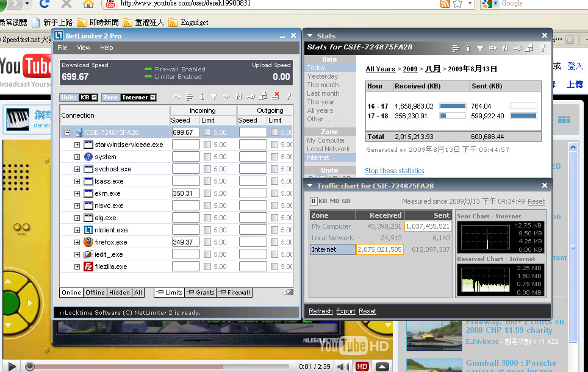Click the firefox.exe process icon
The width and height of the screenshot is (588, 372).
coord(88,242)
